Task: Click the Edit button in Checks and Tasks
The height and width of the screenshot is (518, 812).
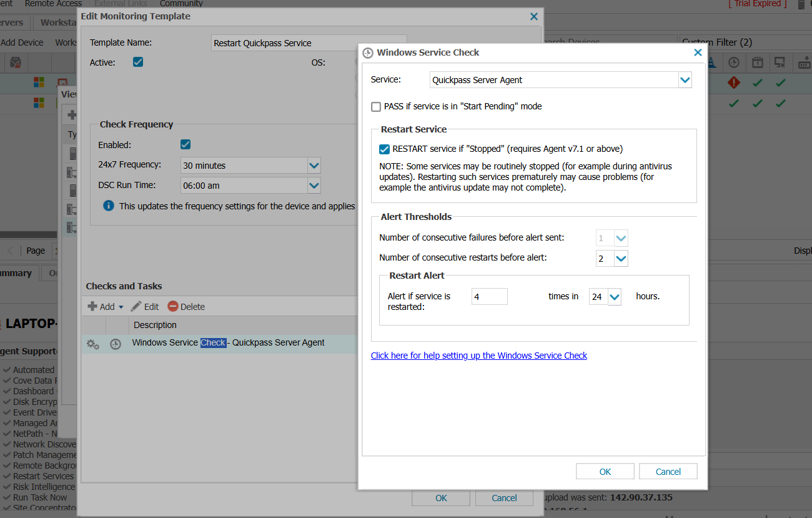Action: pos(145,307)
